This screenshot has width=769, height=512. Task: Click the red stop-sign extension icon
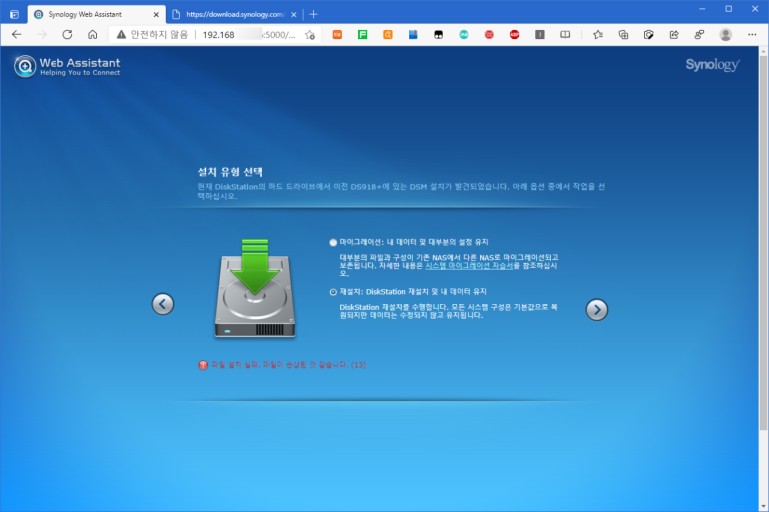pyautogui.click(x=489, y=34)
